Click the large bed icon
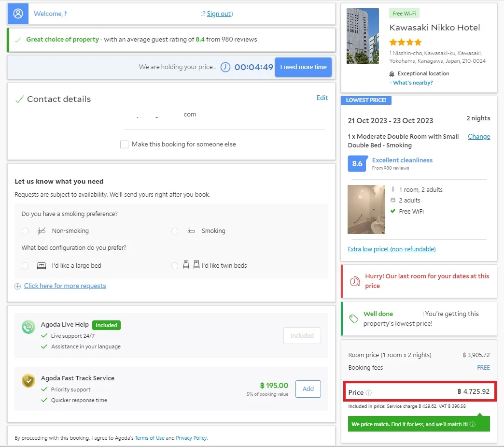The height and width of the screenshot is (447, 504). pos(42,265)
